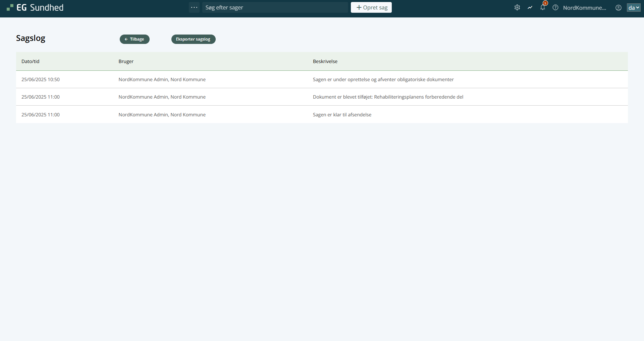Select the 'Dokument er blevet tilføjet' log entry
This screenshot has width=644, height=341.
[x=388, y=97]
